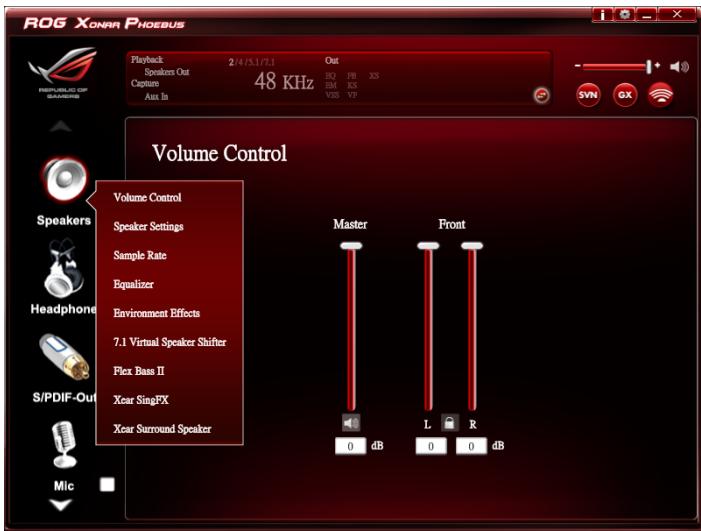The image size is (701, 531).
Task: Open Volume Control menu entry
Action: click(147, 198)
